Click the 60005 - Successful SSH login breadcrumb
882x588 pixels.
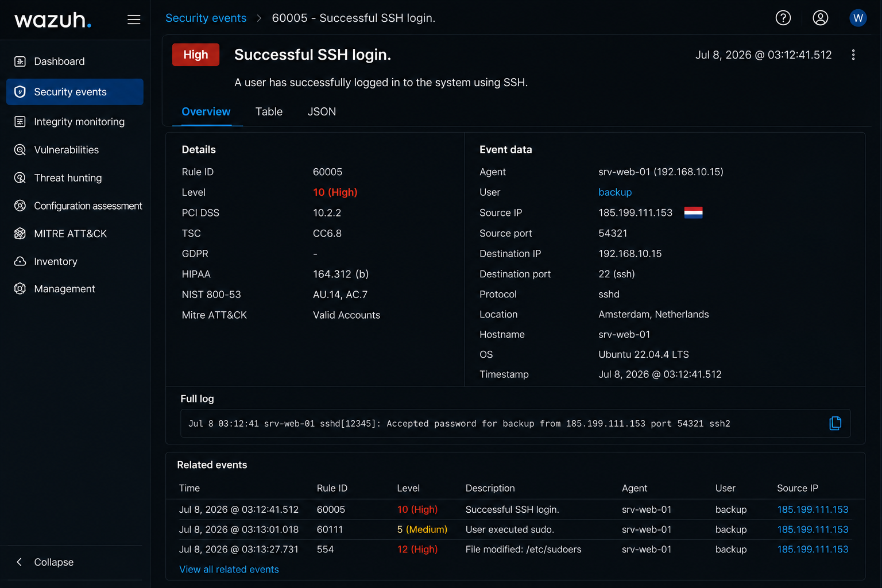pyautogui.click(x=354, y=18)
